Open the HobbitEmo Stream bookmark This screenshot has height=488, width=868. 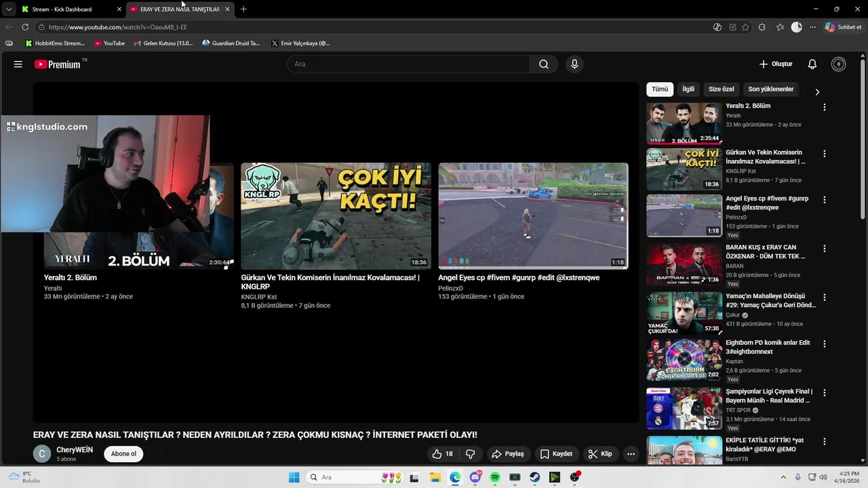[x=55, y=43]
